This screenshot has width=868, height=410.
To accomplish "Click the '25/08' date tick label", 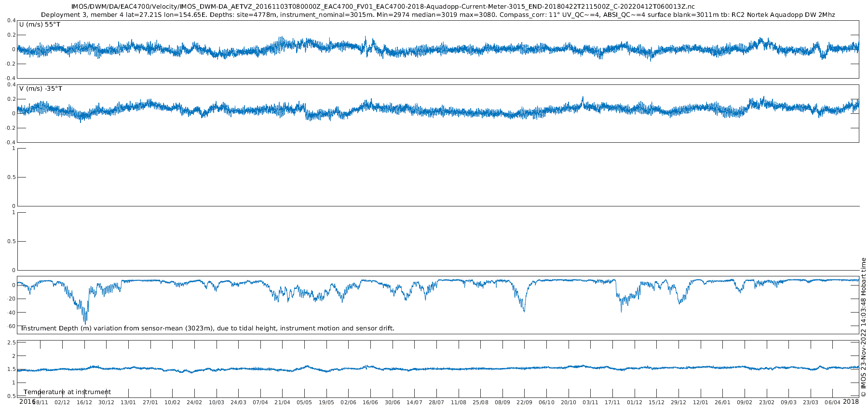I will click(x=481, y=403).
